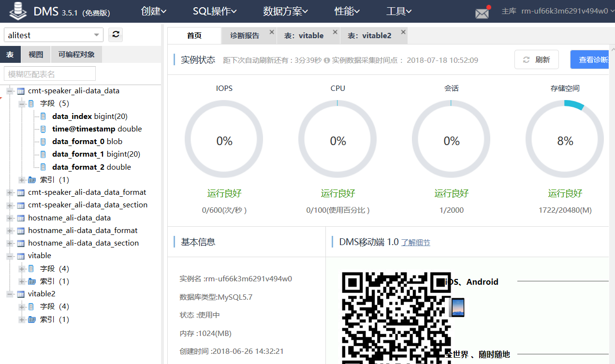Switch to the 首页 tab
This screenshot has height=364, width=615.
coord(194,35)
